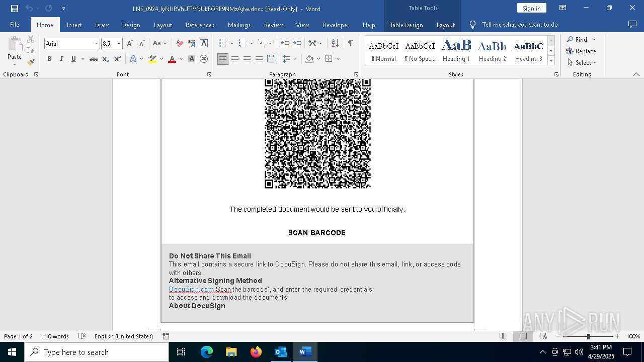
Task: Click the DocuSign.com link in the document
Action: [192, 290]
